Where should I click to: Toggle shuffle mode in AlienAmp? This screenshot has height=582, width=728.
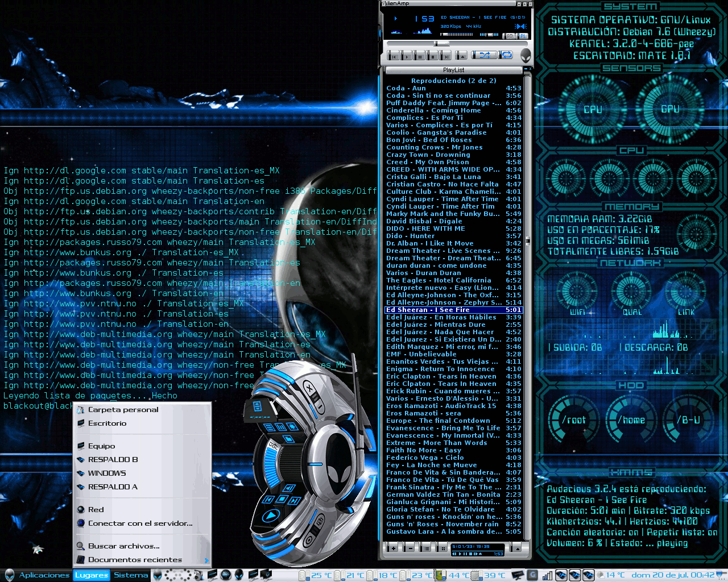click(x=484, y=55)
